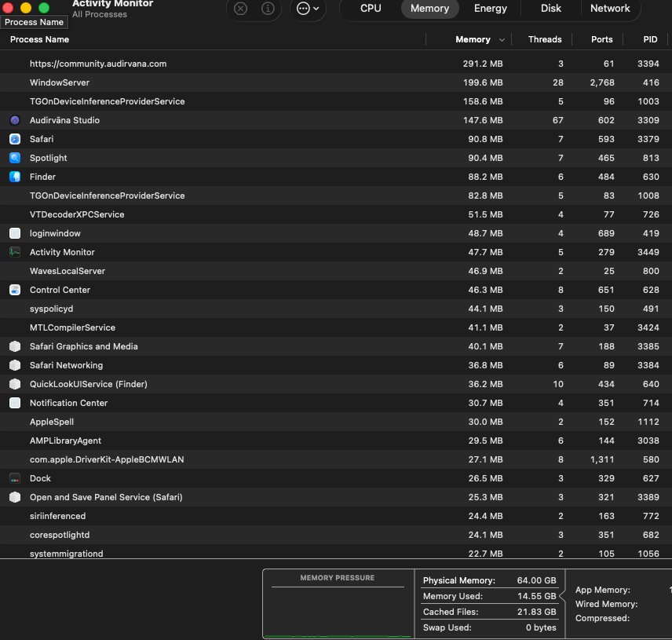Open the ellipsis actions dropdown menu
This screenshot has height=640, width=672.
[309, 8]
